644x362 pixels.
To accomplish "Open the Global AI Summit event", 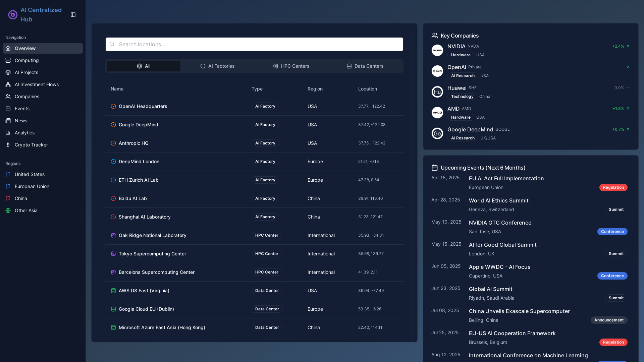I will 490,289.
